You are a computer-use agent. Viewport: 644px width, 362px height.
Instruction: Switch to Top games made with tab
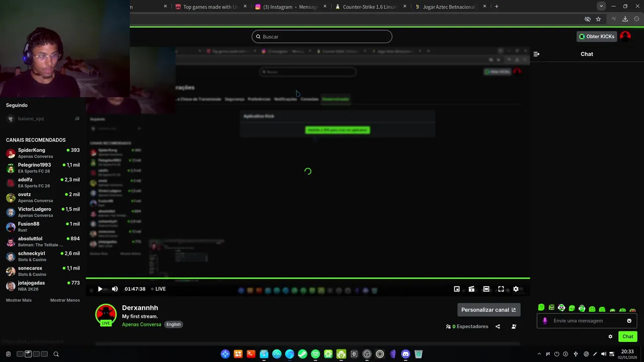210,7
